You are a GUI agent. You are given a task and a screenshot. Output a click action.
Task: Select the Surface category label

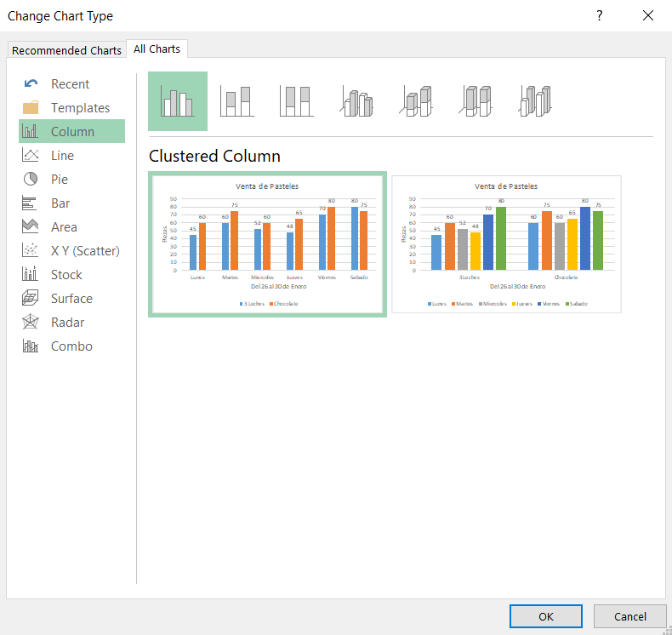71,299
